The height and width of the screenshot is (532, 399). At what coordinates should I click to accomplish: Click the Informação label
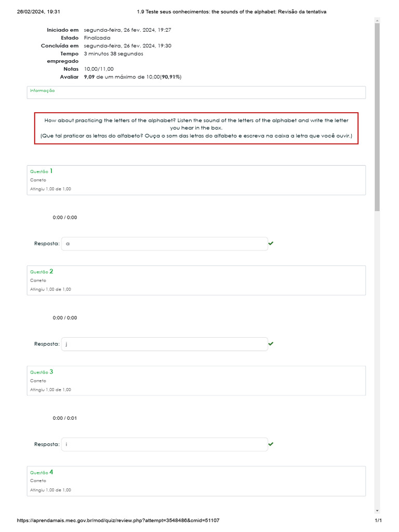(43, 90)
